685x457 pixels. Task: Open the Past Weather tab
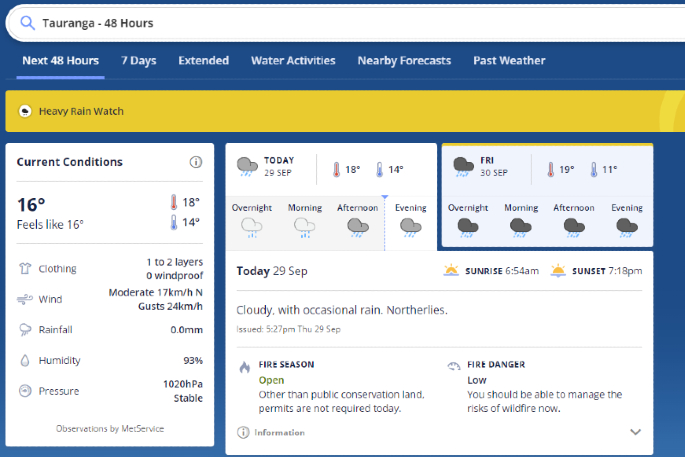pos(509,61)
